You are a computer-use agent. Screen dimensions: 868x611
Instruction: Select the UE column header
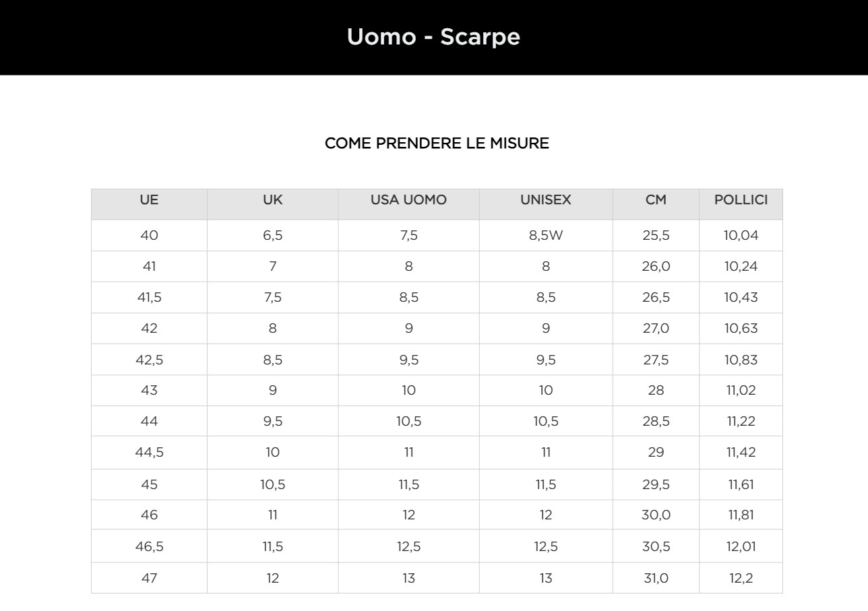pyautogui.click(x=149, y=200)
